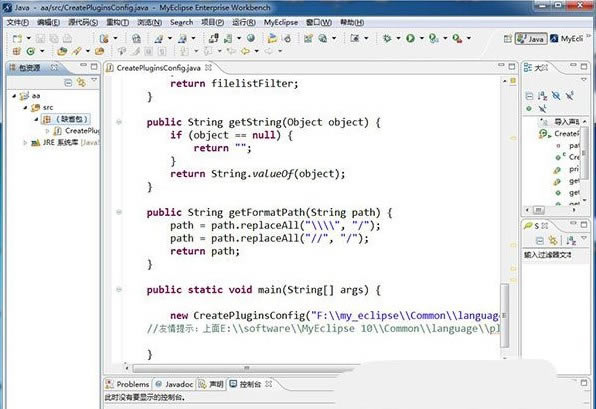This screenshot has height=409, width=596.
Task: Open dropdown arrow next to Run button
Action: click(421, 38)
